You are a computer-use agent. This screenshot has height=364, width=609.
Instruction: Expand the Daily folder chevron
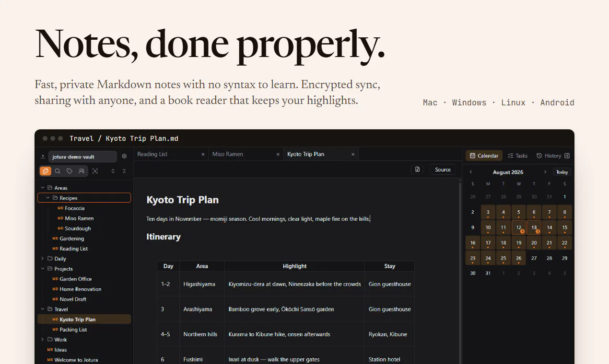(x=43, y=259)
